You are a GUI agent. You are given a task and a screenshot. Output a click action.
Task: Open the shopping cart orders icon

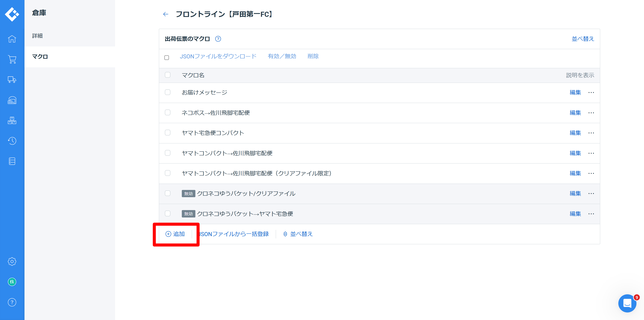[x=12, y=59]
